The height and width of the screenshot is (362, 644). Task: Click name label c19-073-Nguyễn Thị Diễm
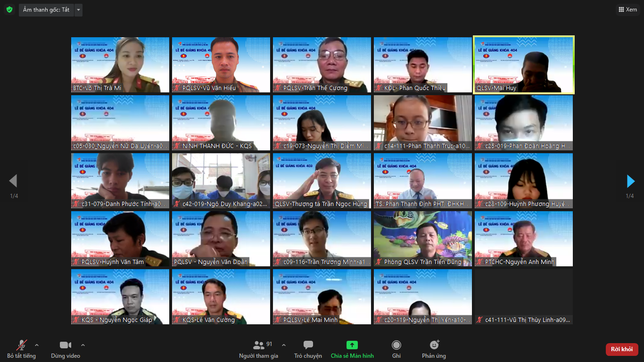(322, 146)
